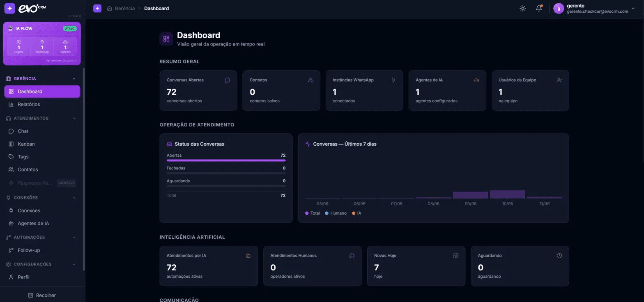This screenshot has height=302, width=644.
Task: Click clock icon on Aguardando card
Action: [x=559, y=256]
